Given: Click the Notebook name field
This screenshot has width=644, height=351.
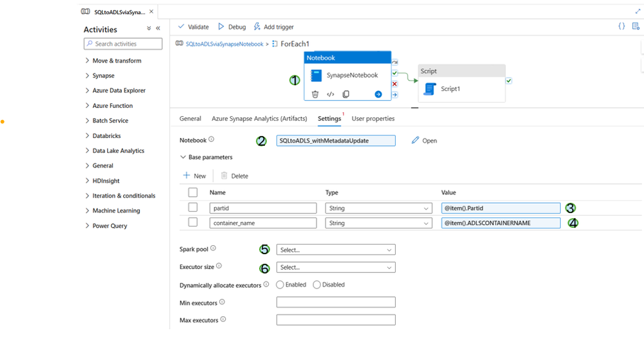Looking at the screenshot, I should pos(336,141).
